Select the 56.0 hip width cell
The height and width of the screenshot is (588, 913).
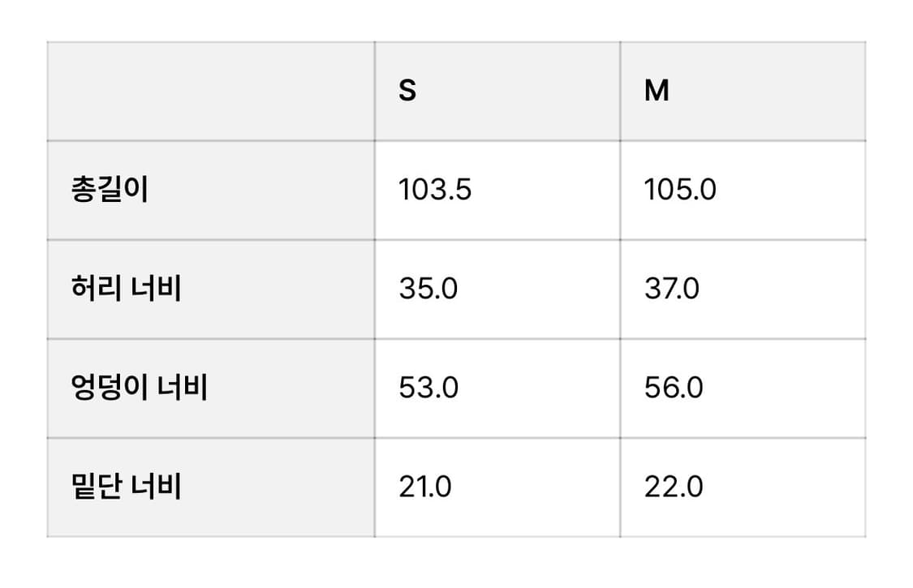674,388
